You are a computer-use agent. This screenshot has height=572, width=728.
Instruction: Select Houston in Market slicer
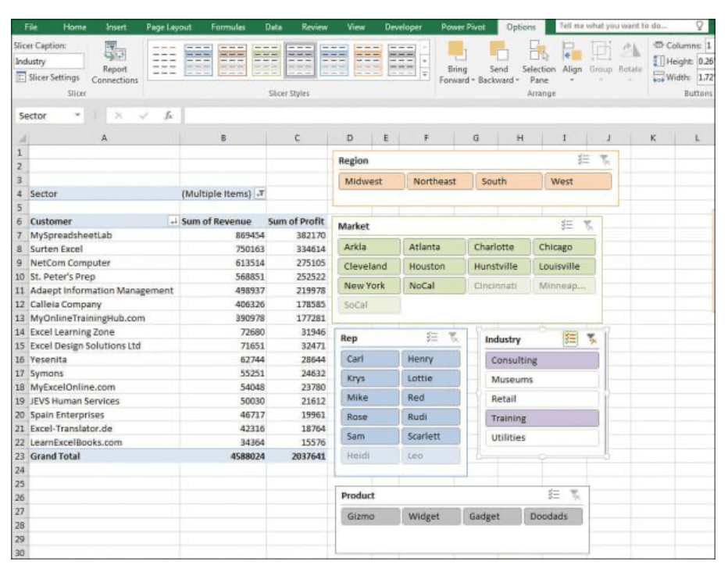pos(434,266)
